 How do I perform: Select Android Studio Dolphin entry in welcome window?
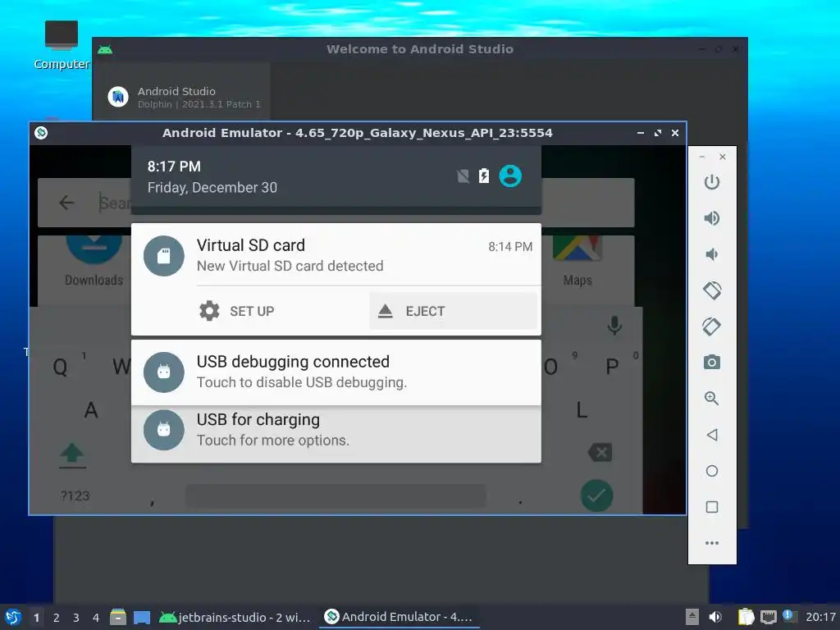pyautogui.click(x=184, y=97)
